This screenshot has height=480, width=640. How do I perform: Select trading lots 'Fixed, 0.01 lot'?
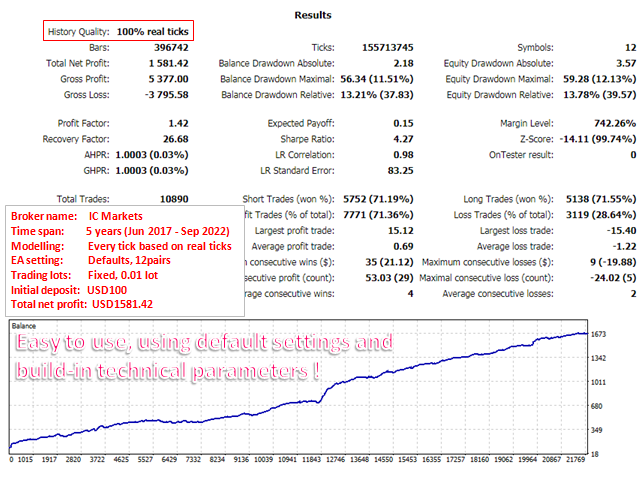[x=123, y=276]
